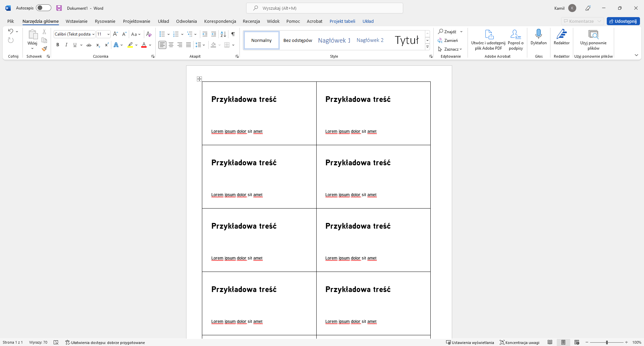Switch to print layout view
Screen dimensions: 644x346
click(x=563, y=342)
